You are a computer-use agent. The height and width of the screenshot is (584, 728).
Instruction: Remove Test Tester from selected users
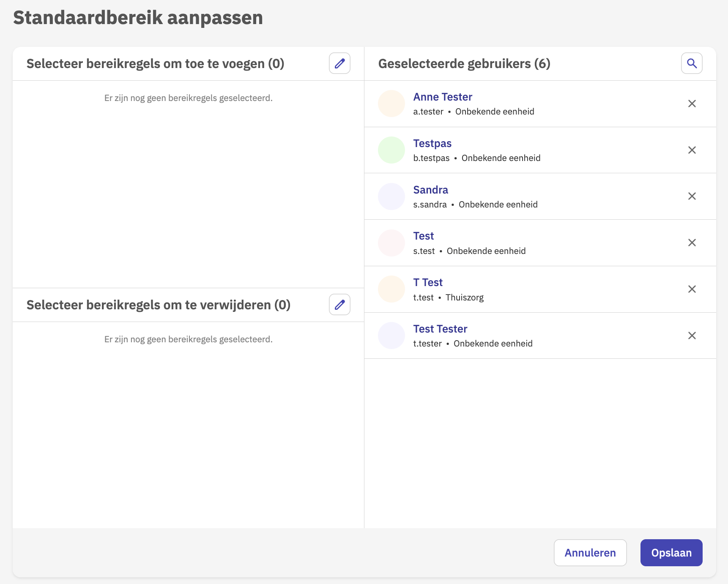(692, 336)
